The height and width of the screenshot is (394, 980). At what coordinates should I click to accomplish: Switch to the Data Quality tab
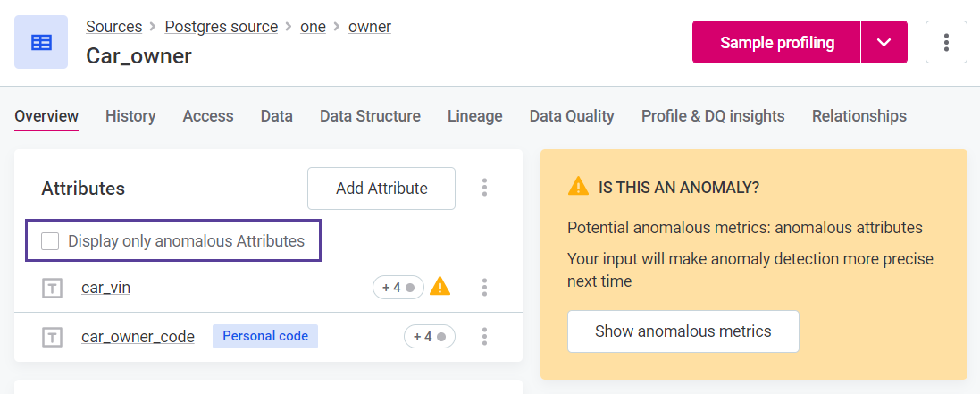(571, 116)
